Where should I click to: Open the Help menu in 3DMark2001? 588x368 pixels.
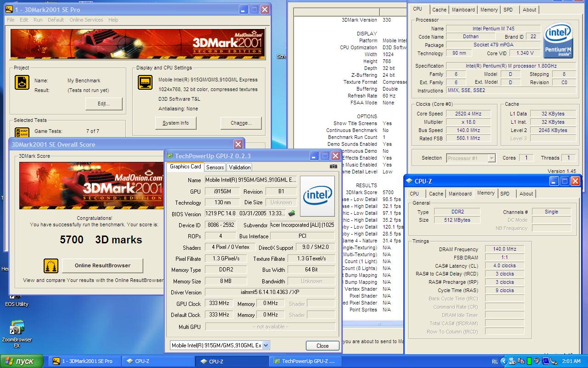[113, 20]
